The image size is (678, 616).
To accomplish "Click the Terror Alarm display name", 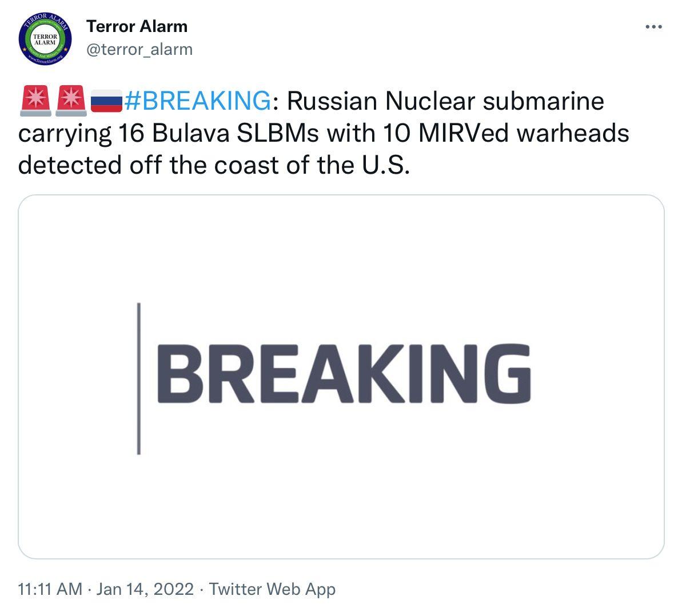I will click(137, 26).
